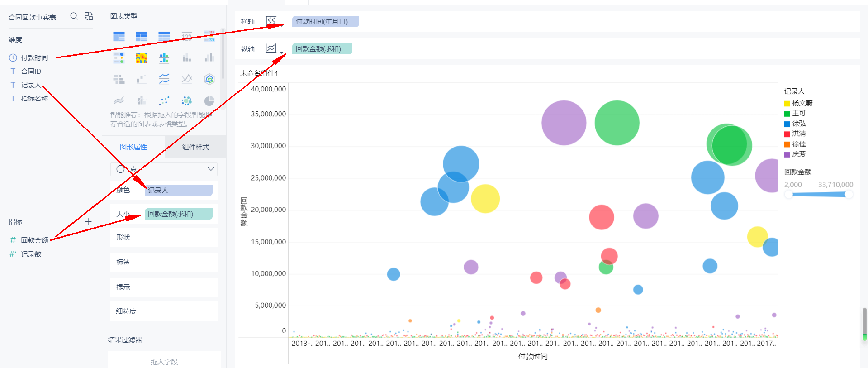
Task: Switch to the 组件样式 tab
Action: coord(195,147)
